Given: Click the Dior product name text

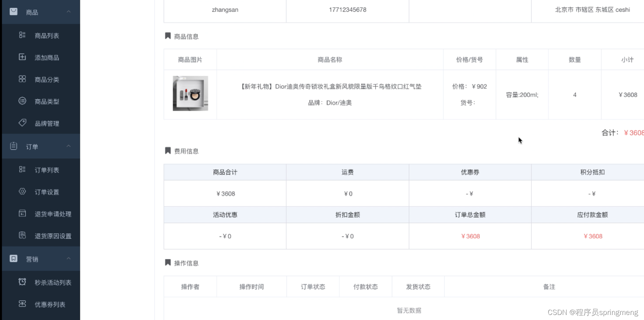Looking at the screenshot, I should tap(331, 86).
